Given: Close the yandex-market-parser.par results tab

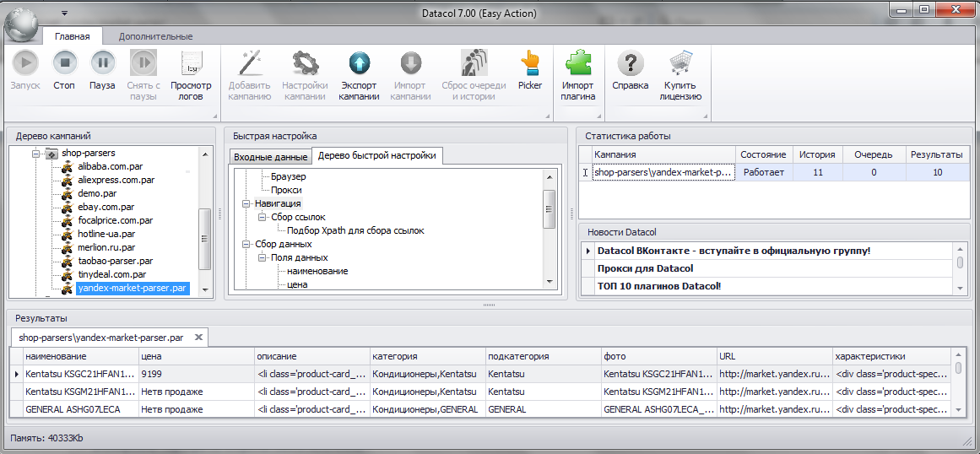Looking at the screenshot, I should (x=198, y=338).
